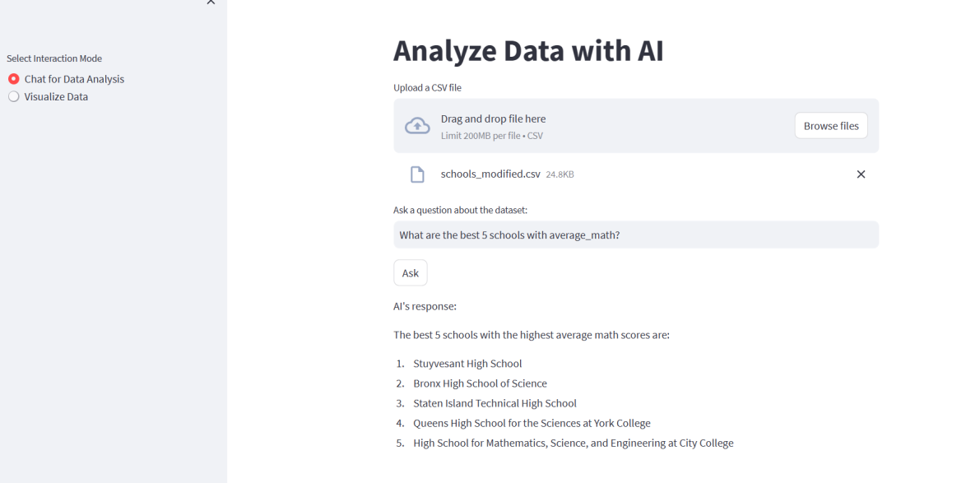980x483 pixels.
Task: Remove the uploaded schools_modified.csv file
Action: pyautogui.click(x=861, y=174)
